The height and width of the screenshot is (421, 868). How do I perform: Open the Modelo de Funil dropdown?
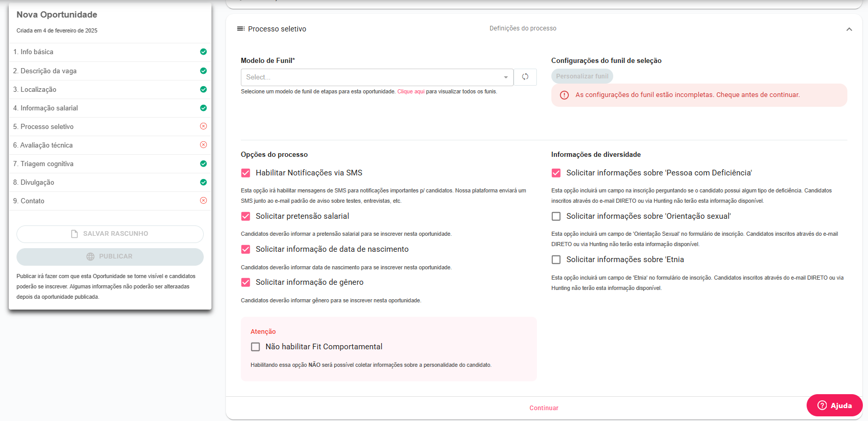click(x=376, y=77)
